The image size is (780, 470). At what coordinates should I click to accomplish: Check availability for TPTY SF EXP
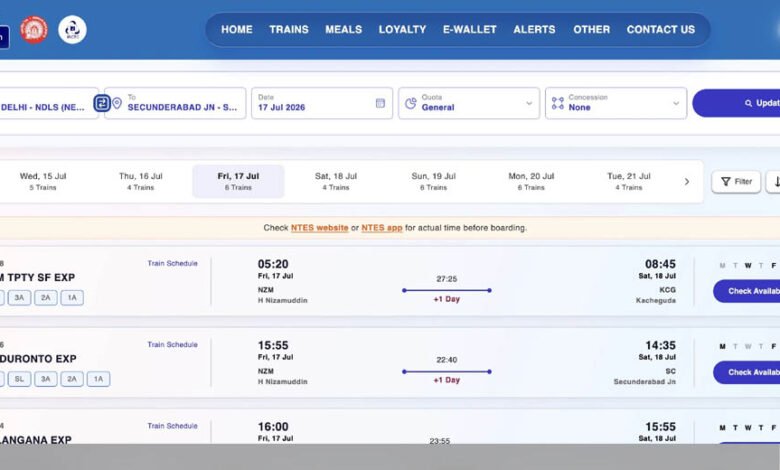coord(746,291)
